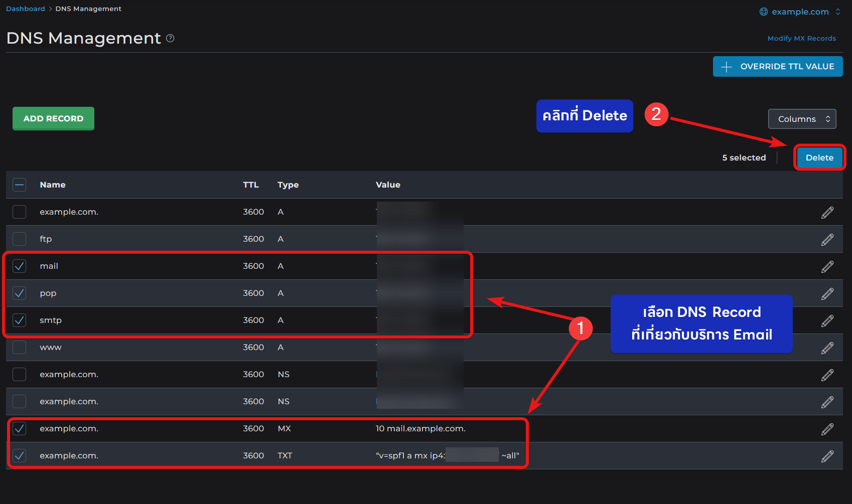Edit the www record with pencil icon

(827, 348)
